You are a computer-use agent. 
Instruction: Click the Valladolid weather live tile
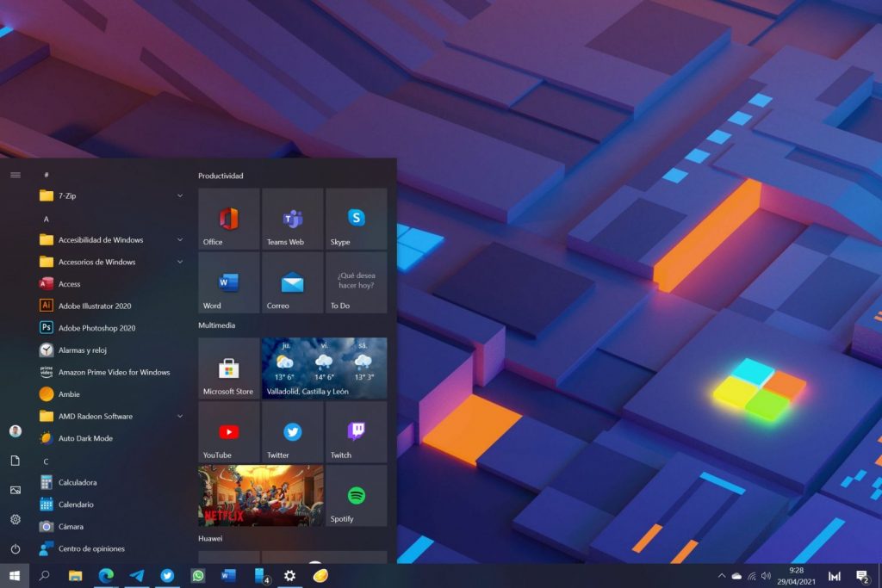pyautogui.click(x=324, y=368)
